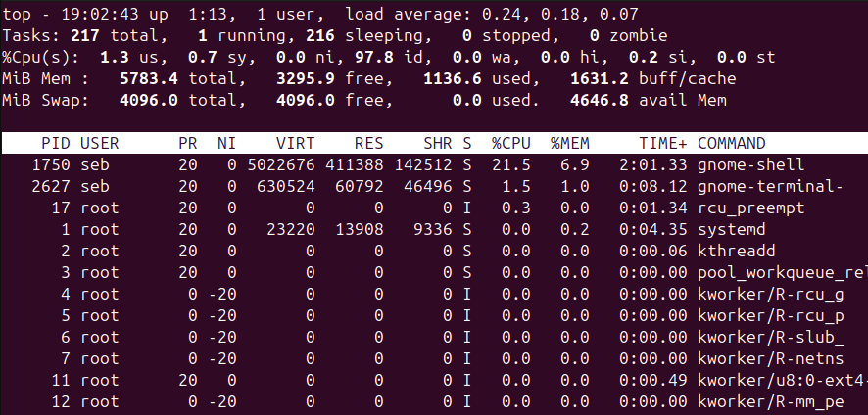Click the 0:08.12 TIME+ value
Image resolution: width=868 pixels, height=415 pixels.
[x=653, y=187]
